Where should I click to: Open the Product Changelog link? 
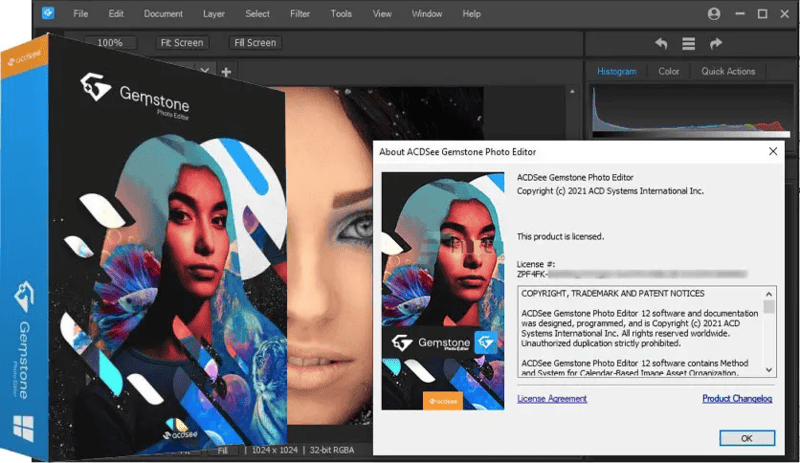[737, 399]
